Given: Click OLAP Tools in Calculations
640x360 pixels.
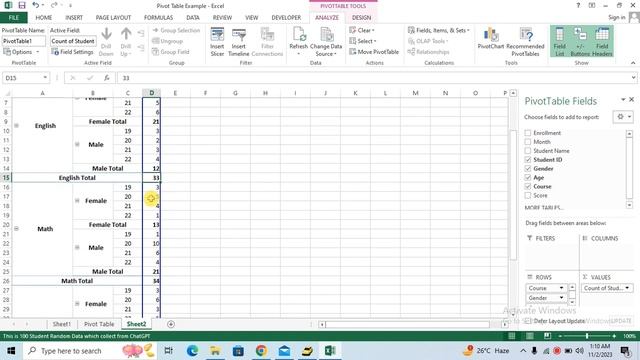Looking at the screenshot, I should point(428,41).
